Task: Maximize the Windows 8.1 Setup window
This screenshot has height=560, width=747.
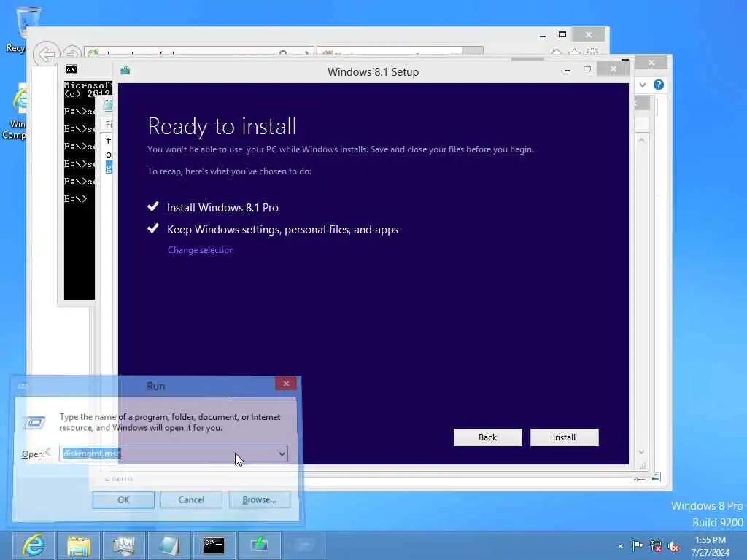Action: (x=587, y=69)
